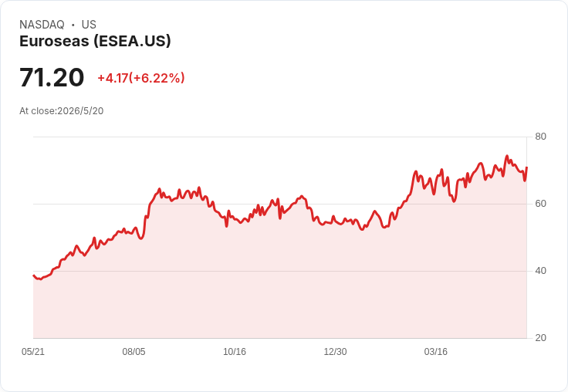Viewport: 568px width, 392px height.
Task: Select the 03/16 date axis label
Action: (x=436, y=352)
